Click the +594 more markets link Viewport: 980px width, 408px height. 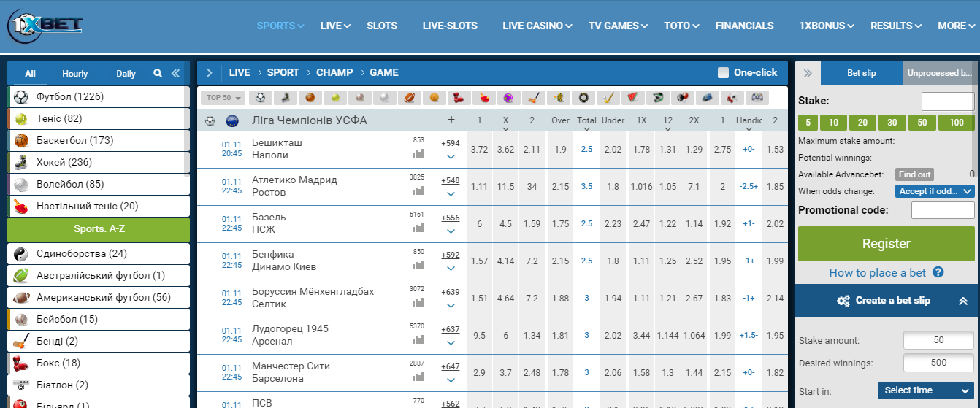click(x=451, y=143)
